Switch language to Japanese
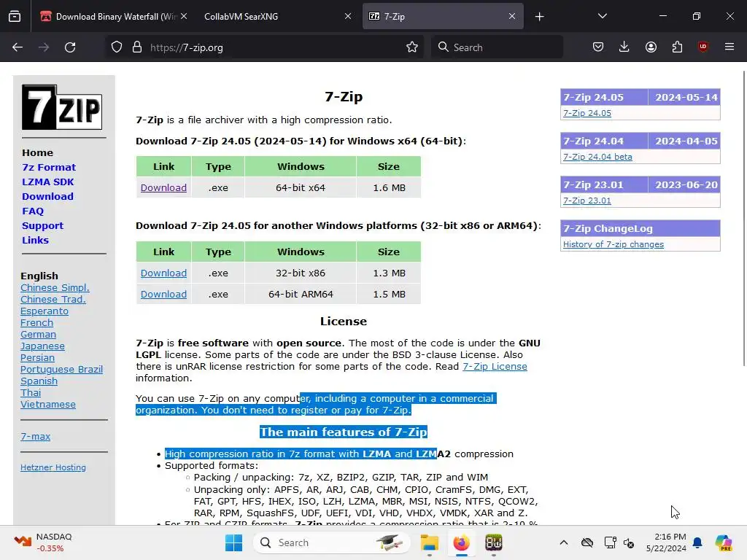The image size is (747, 560). click(x=42, y=346)
